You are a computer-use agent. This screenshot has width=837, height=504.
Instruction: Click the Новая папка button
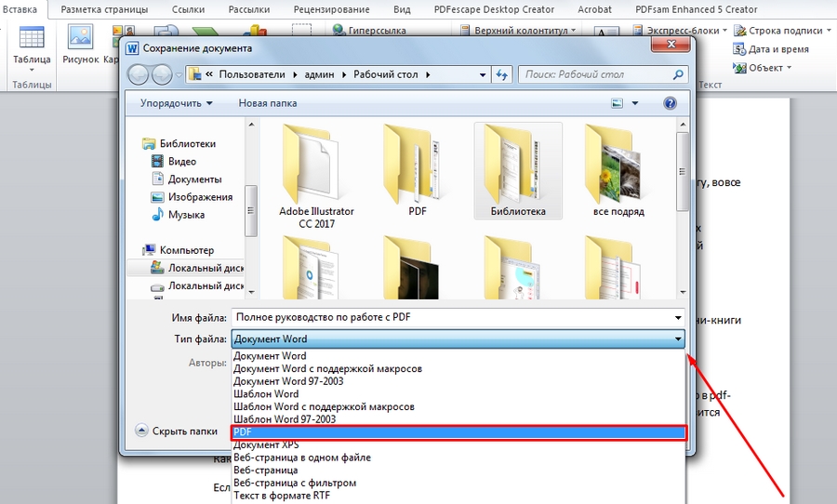coord(268,103)
